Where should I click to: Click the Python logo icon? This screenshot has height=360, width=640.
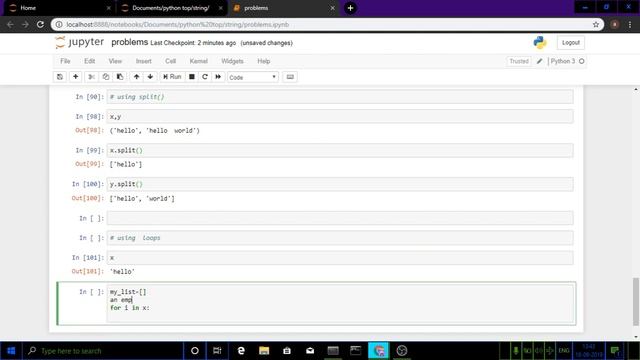pos(540,42)
